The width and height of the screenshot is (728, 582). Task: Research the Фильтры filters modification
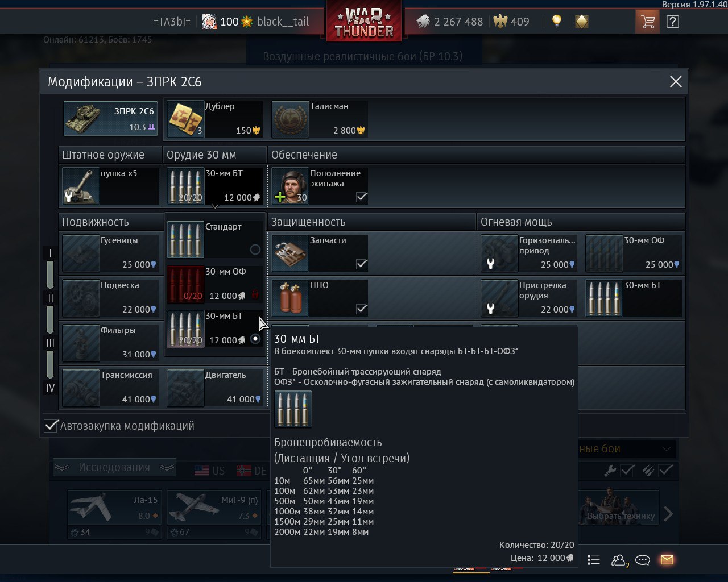[110, 343]
